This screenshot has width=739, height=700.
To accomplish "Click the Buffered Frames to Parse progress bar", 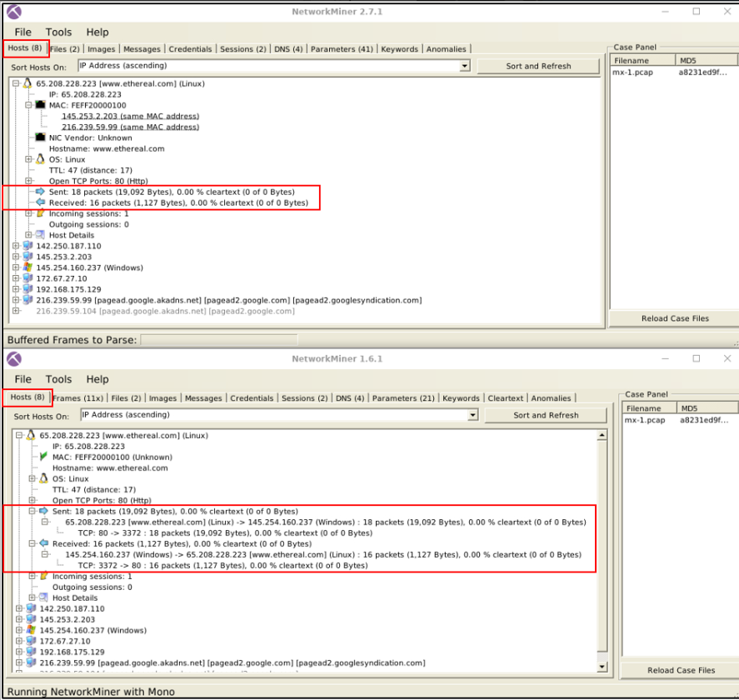I will point(219,339).
